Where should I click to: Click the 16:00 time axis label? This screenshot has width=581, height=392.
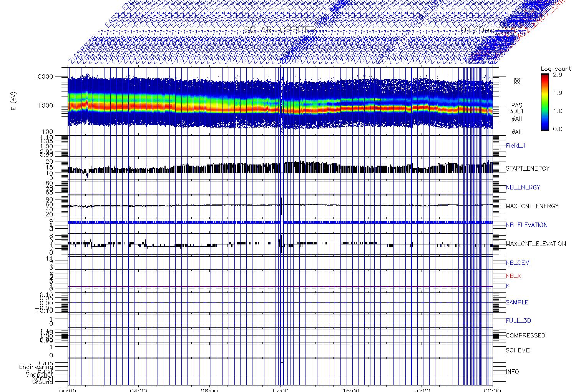coord(351,390)
